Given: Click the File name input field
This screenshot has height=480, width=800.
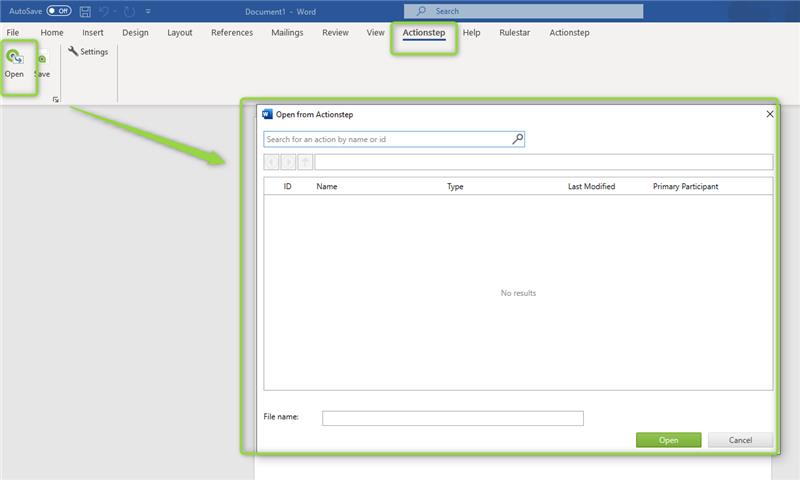Looking at the screenshot, I should coord(453,418).
